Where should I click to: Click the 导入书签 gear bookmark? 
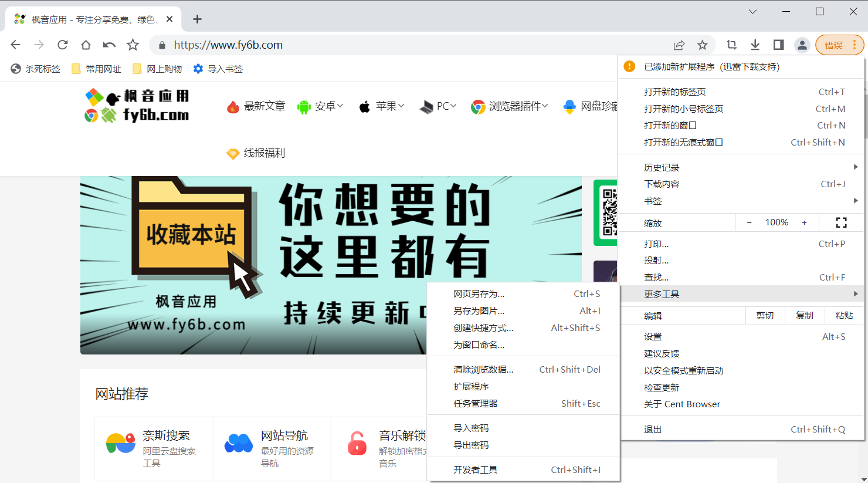tap(218, 69)
